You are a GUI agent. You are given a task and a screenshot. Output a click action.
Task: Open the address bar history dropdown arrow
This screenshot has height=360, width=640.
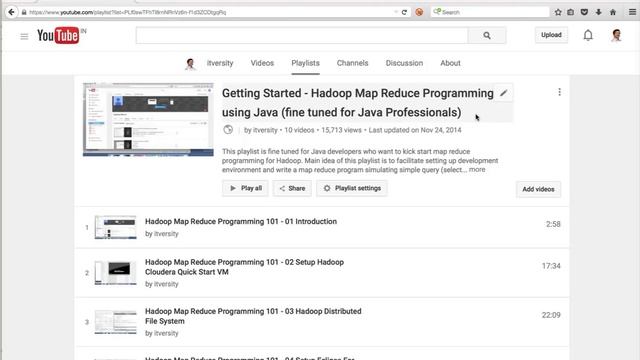tap(396, 12)
